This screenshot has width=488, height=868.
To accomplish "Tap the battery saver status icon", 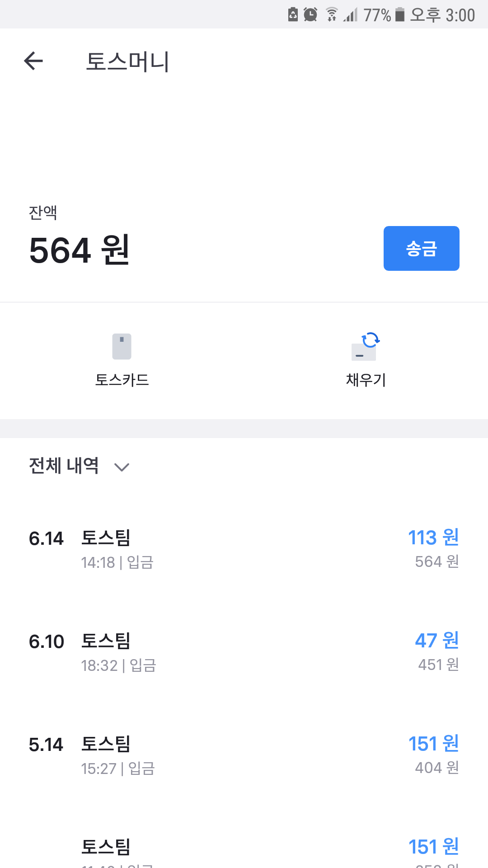I will click(x=293, y=14).
